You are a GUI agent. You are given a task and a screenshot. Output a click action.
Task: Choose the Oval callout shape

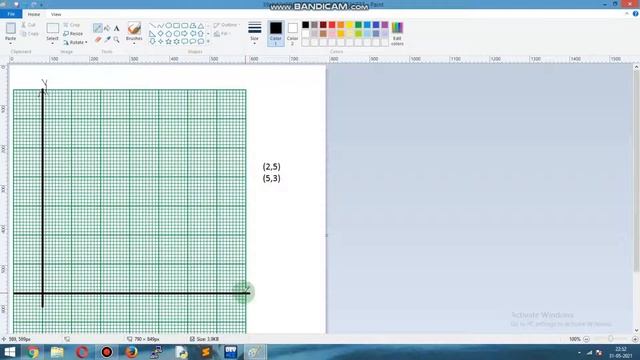tap(193, 42)
